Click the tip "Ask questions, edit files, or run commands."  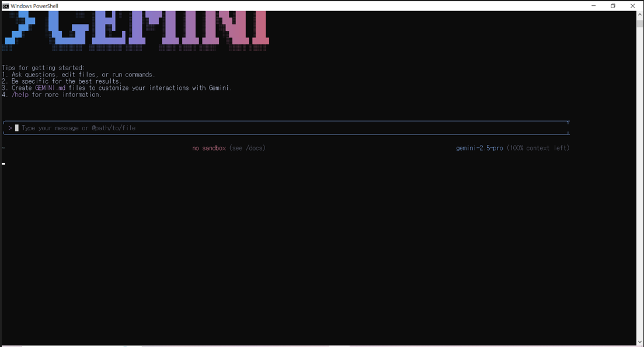coord(83,74)
